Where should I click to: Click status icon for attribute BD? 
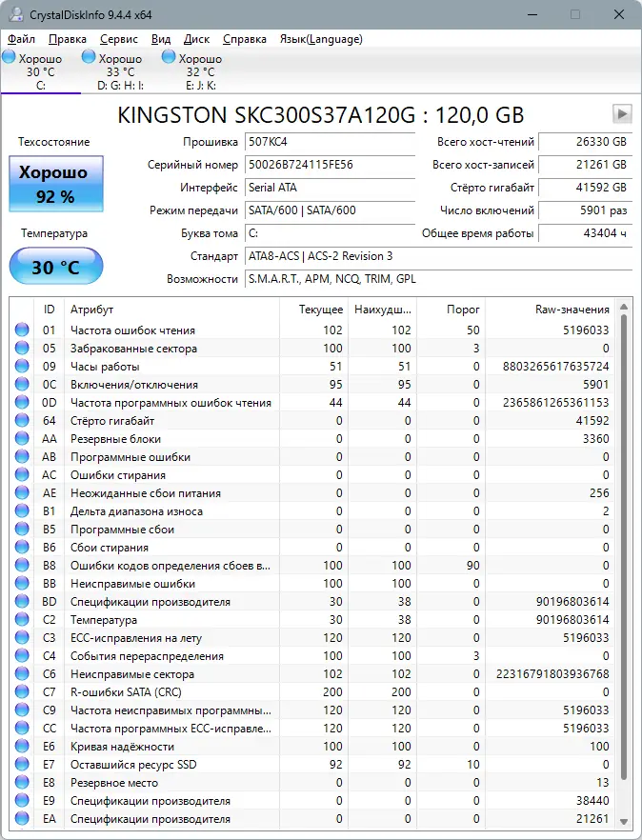(x=22, y=602)
